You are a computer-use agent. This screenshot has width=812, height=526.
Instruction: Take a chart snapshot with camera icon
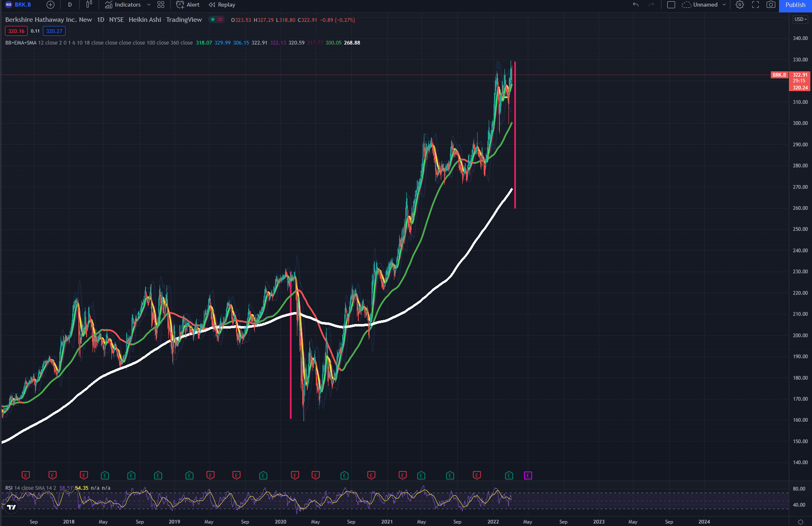pos(771,5)
